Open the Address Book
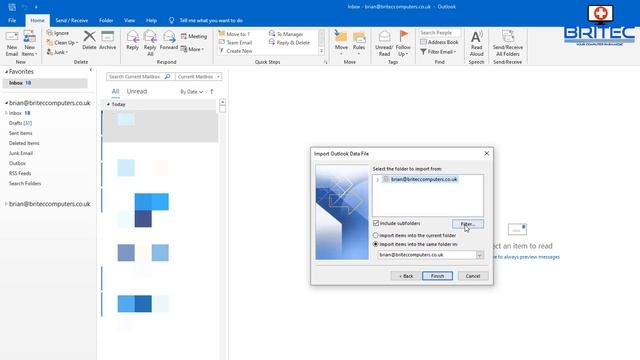Viewport: 640px width, 360px height. click(x=439, y=42)
